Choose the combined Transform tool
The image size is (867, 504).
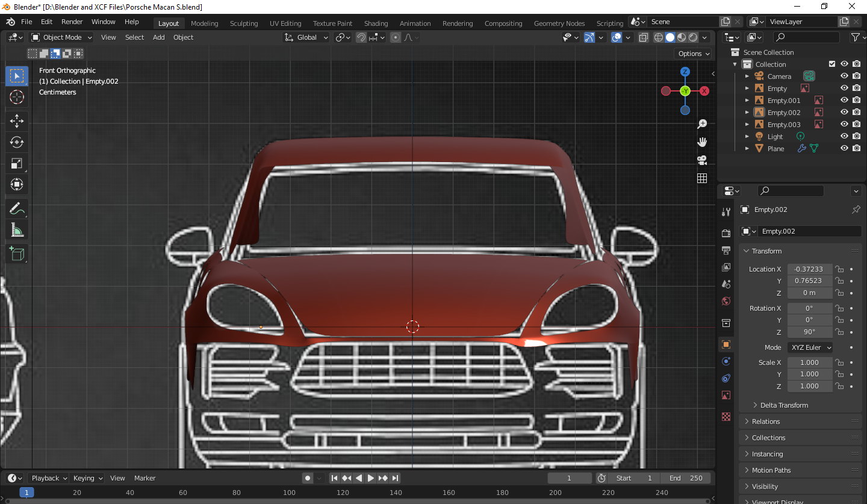(17, 184)
